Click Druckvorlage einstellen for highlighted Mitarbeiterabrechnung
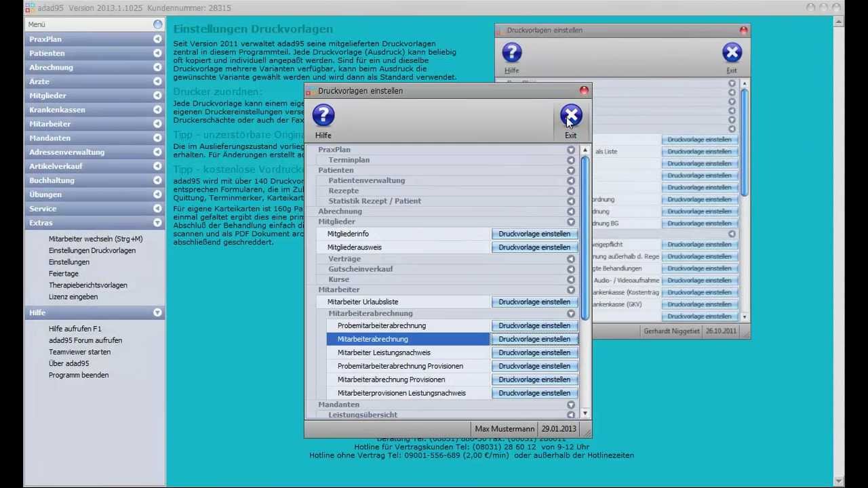The width and height of the screenshot is (868, 488). coord(534,339)
